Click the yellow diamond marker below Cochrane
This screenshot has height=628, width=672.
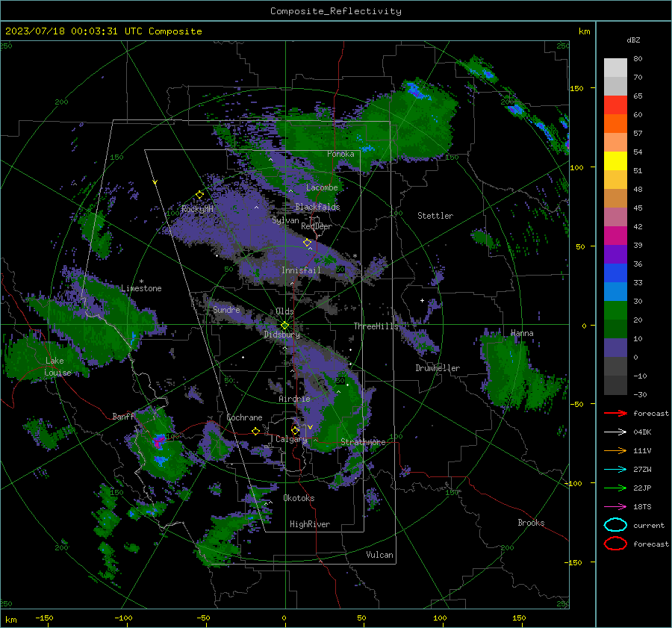255,431
